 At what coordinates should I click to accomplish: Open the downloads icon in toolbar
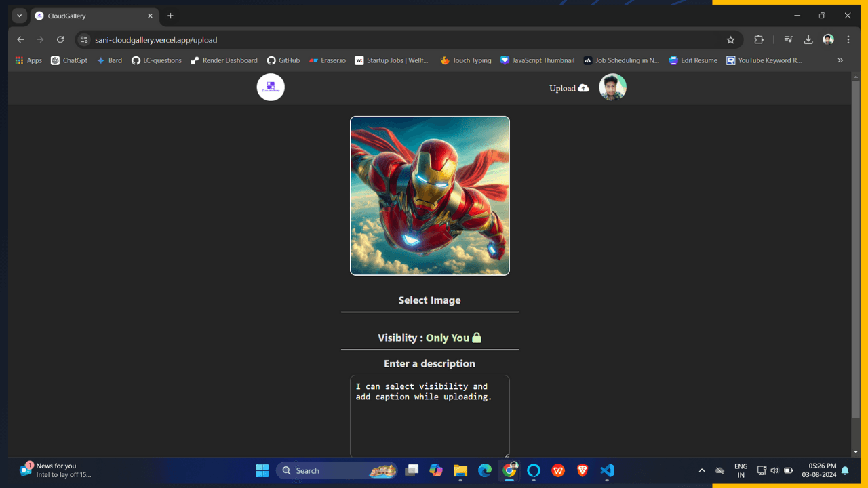click(808, 39)
